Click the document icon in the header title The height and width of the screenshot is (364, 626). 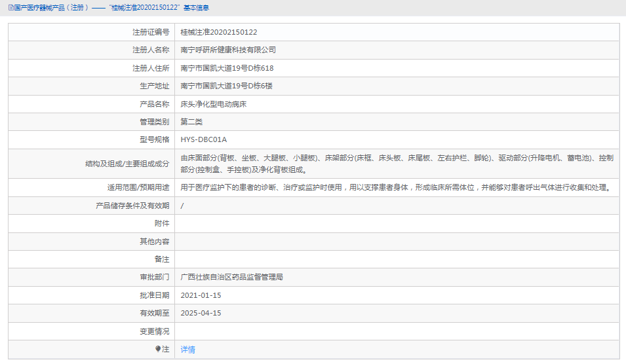10,8
